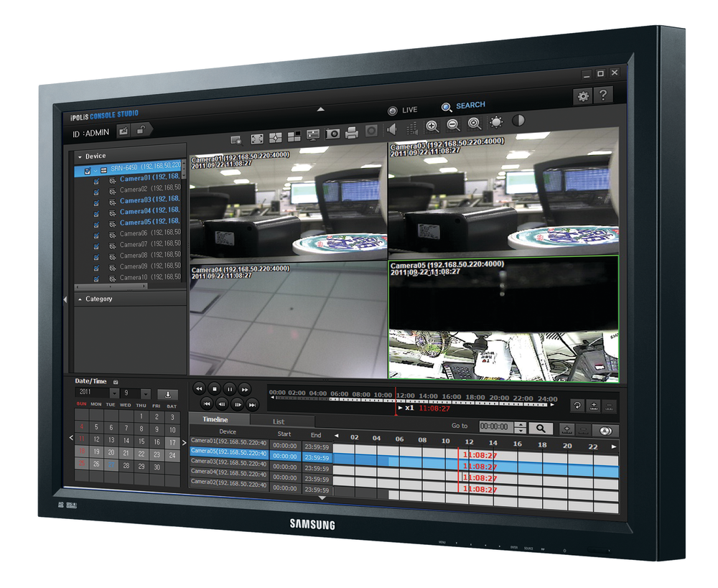Collapse the Device panel section
This screenshot has height=588, width=718.
pos(80,156)
